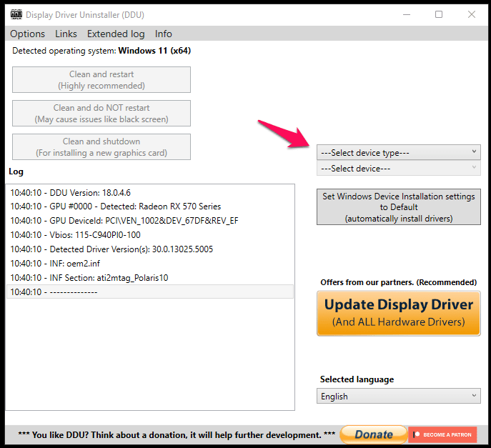Select the Radeon RX 570 Series log line
This screenshot has width=491, height=448.
(150, 206)
